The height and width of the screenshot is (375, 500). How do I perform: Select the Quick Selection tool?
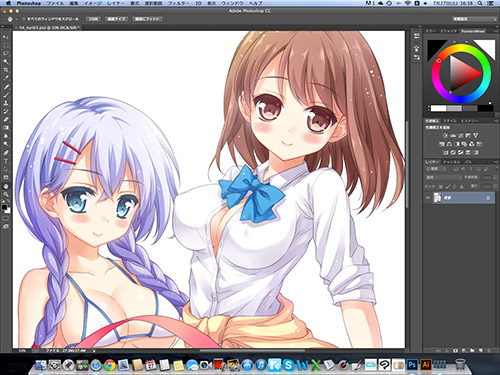pyautogui.click(x=6, y=62)
